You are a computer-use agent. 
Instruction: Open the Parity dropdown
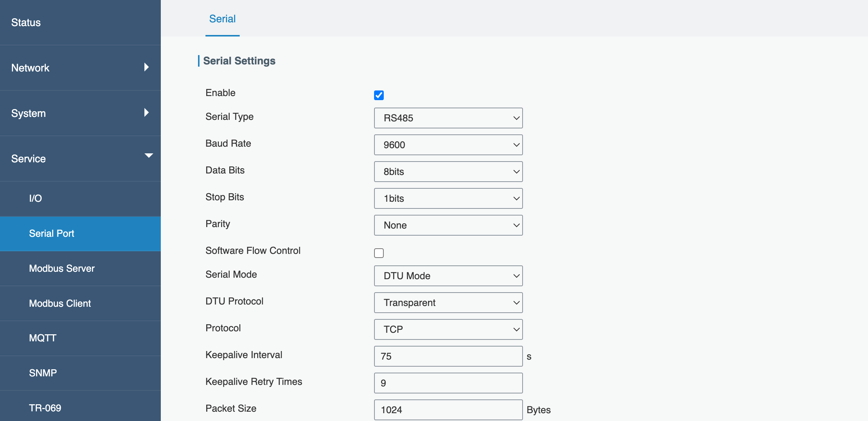448,225
